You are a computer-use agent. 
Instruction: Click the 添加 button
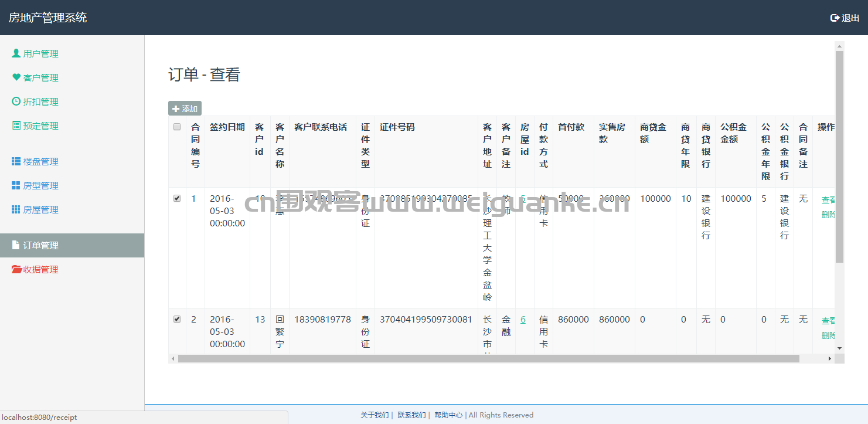click(x=185, y=108)
